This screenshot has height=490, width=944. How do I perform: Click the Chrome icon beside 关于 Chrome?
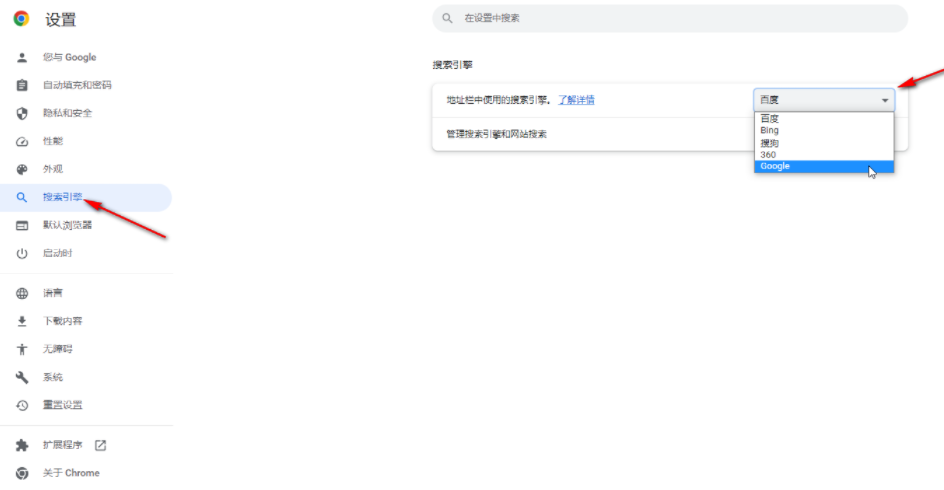tap(22, 473)
